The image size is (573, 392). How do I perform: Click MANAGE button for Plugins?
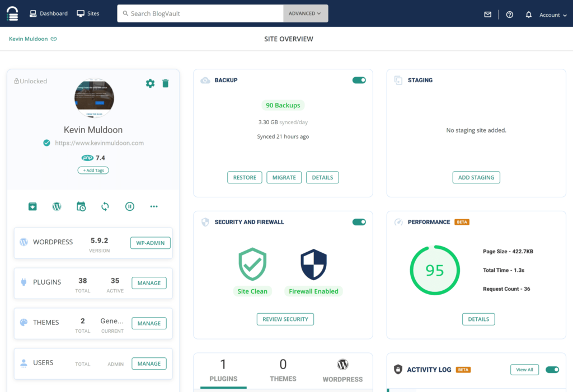(149, 283)
